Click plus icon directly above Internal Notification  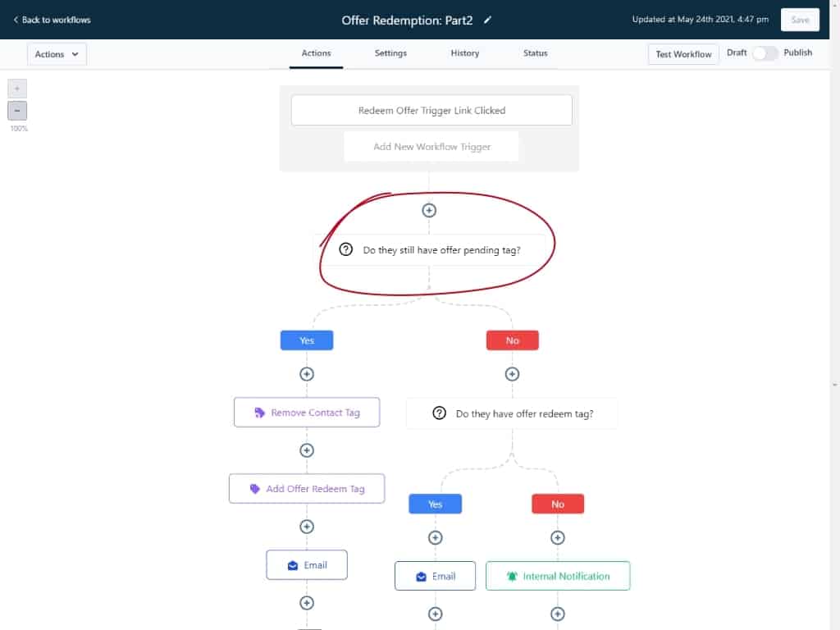[x=558, y=538]
